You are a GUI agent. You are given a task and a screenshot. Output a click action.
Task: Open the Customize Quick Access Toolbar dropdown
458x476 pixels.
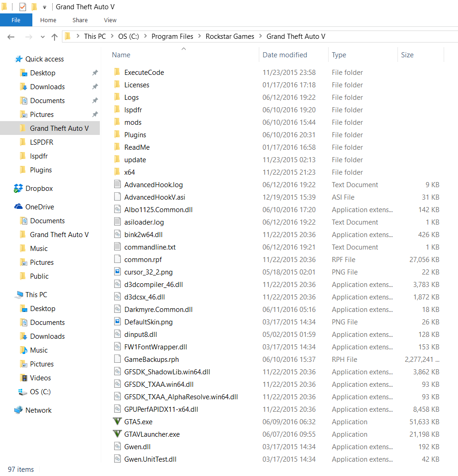coord(44,7)
